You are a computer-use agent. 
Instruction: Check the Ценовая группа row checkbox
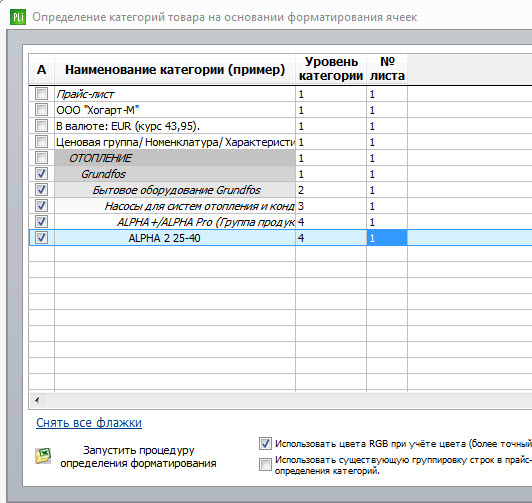pos(41,141)
